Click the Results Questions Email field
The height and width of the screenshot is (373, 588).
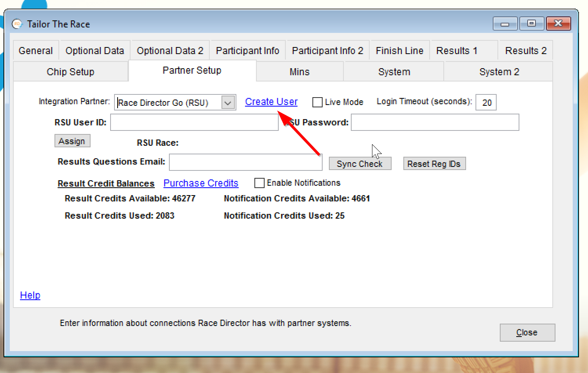(x=246, y=162)
